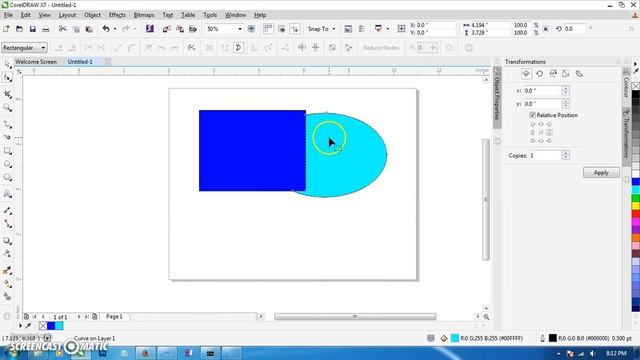This screenshot has width=640, height=360.
Task: Select the Shape tool in toolbox
Action: pyautogui.click(x=7, y=78)
